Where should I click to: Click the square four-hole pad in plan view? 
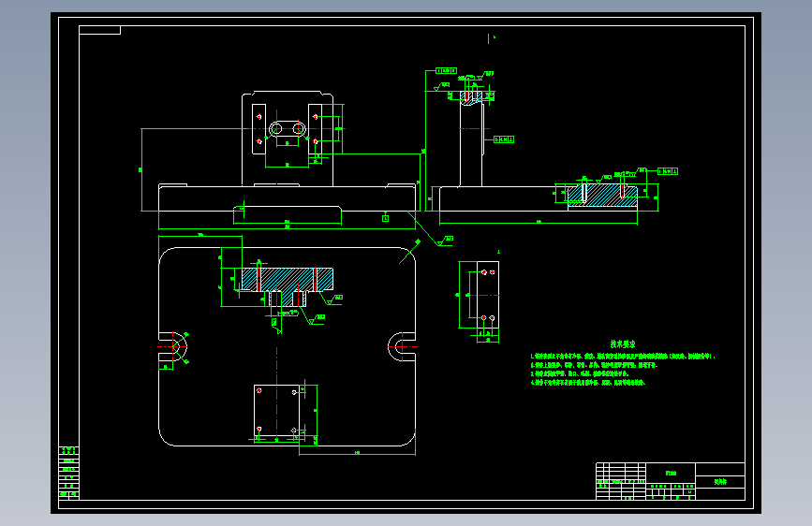pyautogui.click(x=276, y=411)
